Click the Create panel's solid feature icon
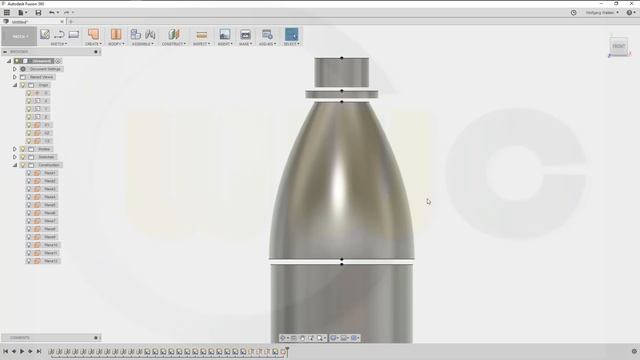 coord(93,34)
